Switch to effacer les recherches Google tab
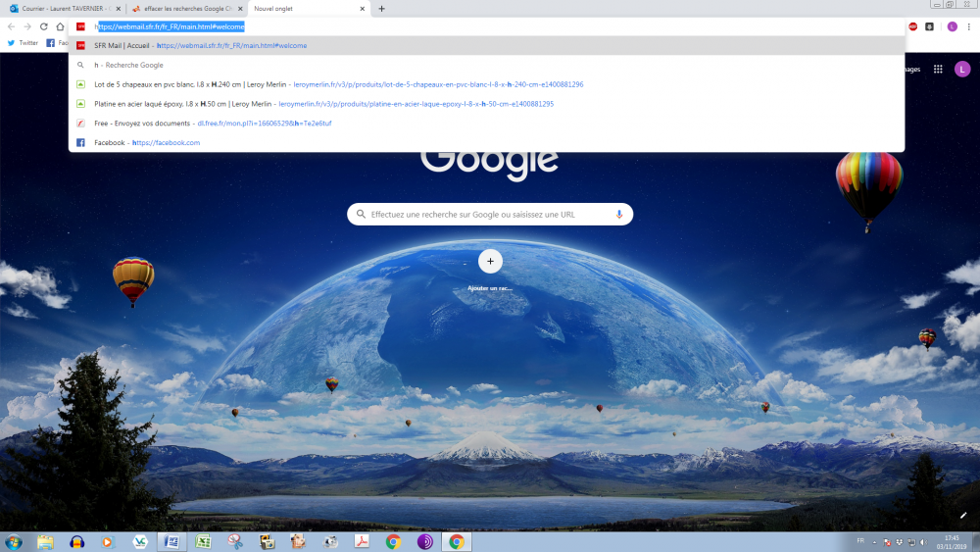Image resolution: width=980 pixels, height=552 pixels. pos(186,9)
